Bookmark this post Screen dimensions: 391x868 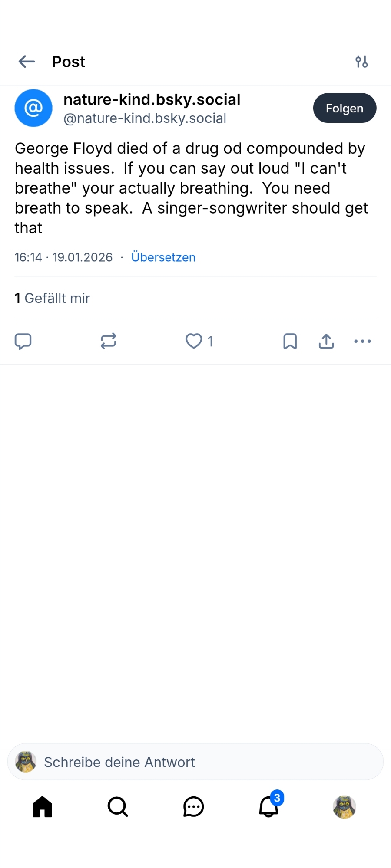tap(290, 342)
